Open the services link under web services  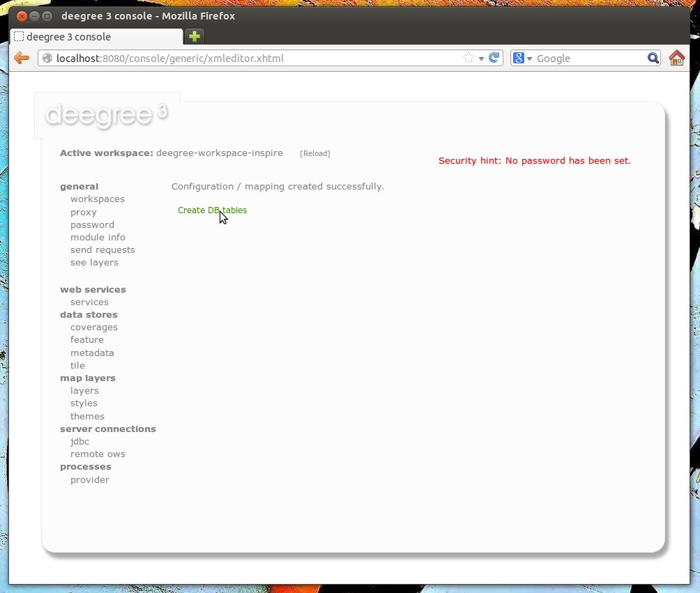(89, 302)
